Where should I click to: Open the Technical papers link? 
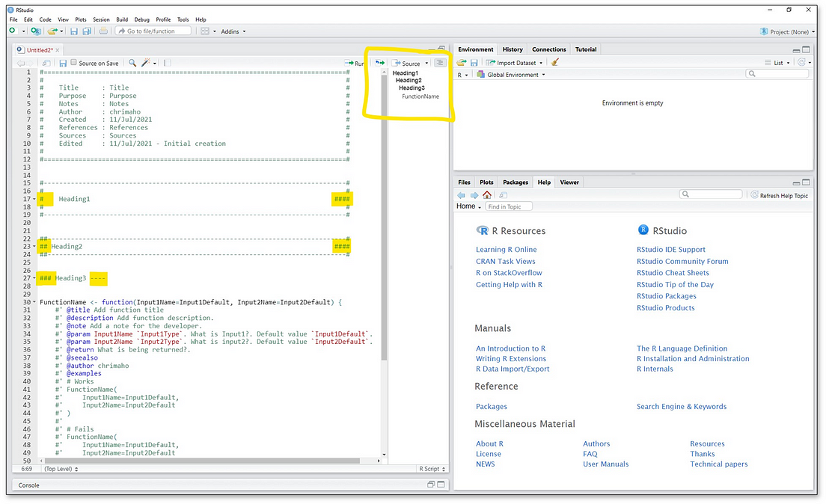click(x=718, y=464)
